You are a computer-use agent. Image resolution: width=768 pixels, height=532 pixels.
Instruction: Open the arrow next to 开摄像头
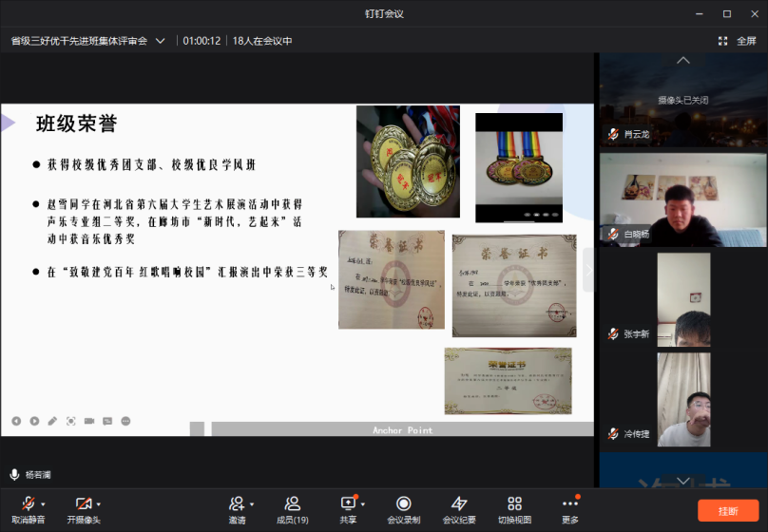click(99, 503)
